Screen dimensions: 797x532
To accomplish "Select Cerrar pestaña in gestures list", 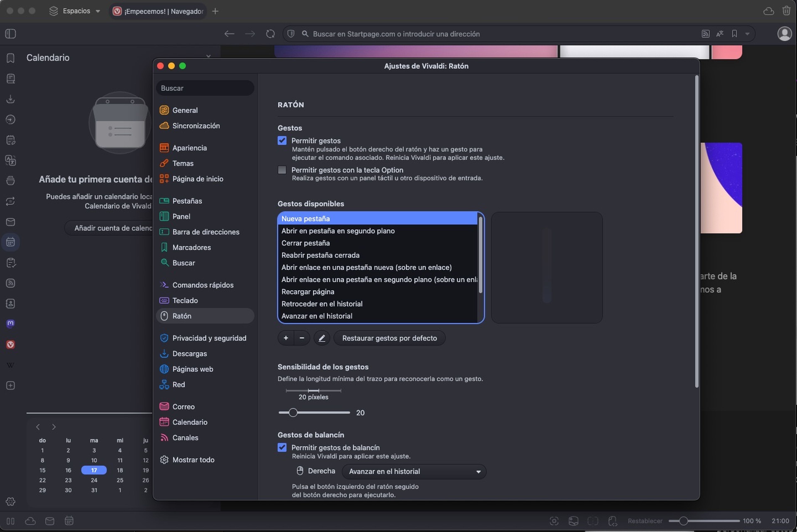I will pos(377,243).
